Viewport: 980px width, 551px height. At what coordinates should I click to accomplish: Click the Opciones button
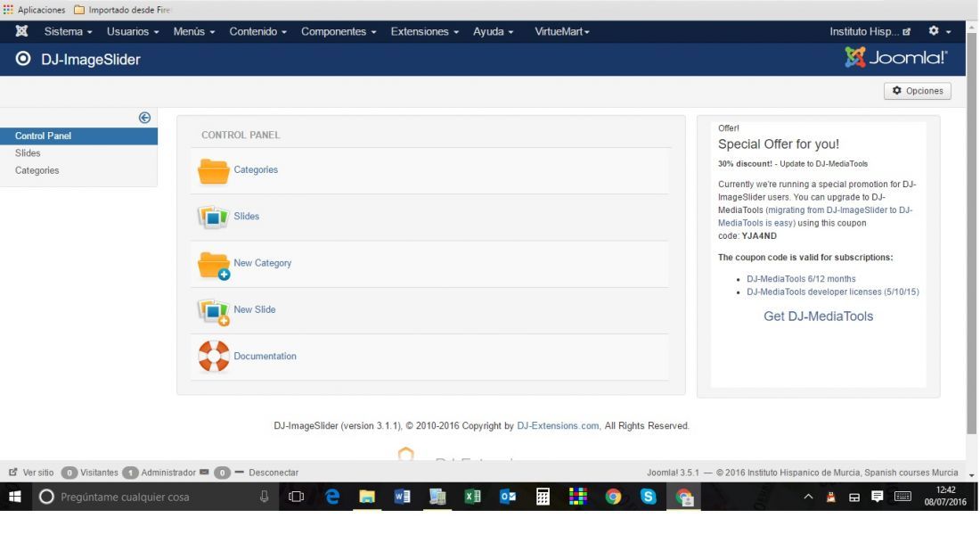[917, 91]
